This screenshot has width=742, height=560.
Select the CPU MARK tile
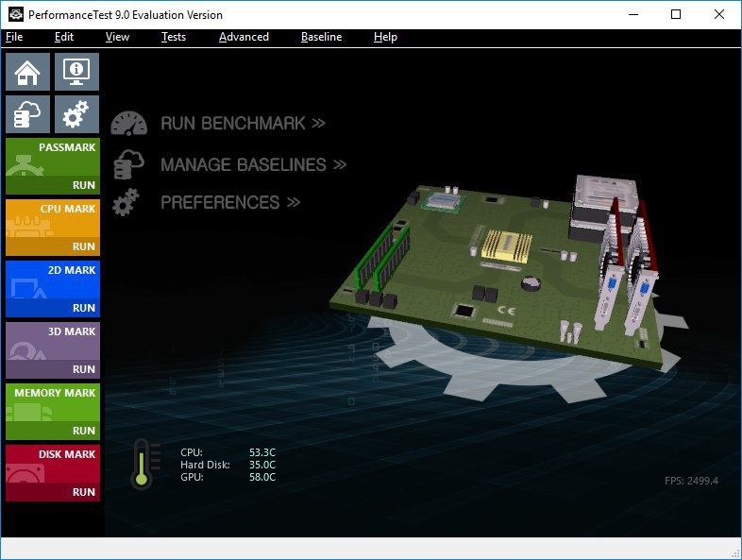pos(53,218)
